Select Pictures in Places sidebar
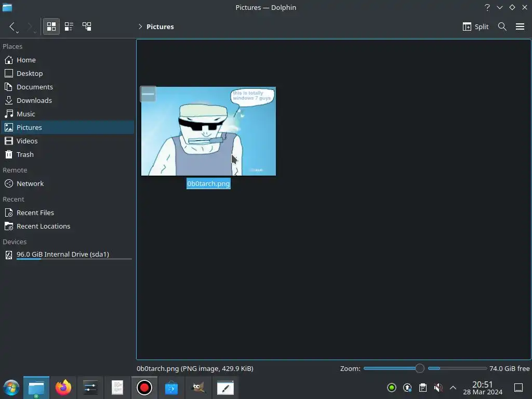Screen dimensions: 532x399 [x=67, y=127]
